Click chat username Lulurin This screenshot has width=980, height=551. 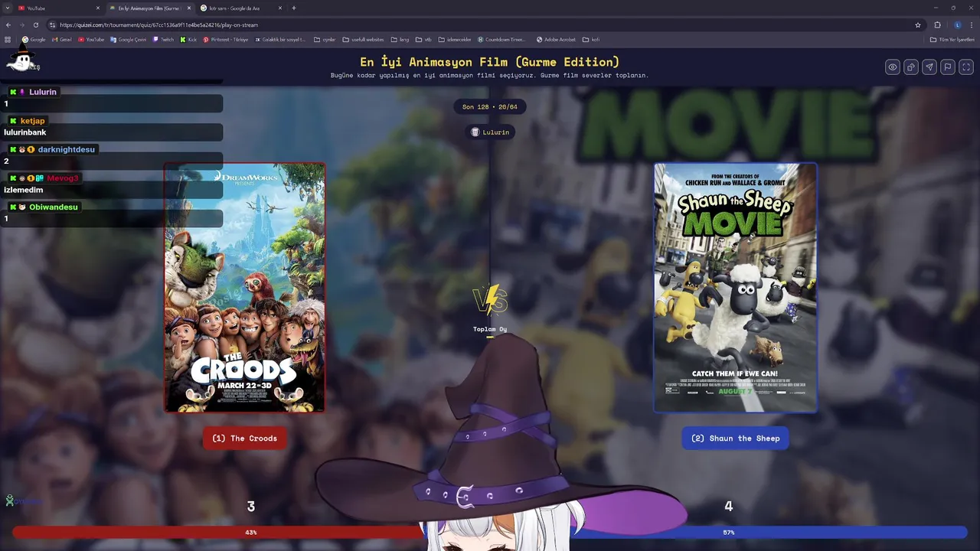pos(43,92)
